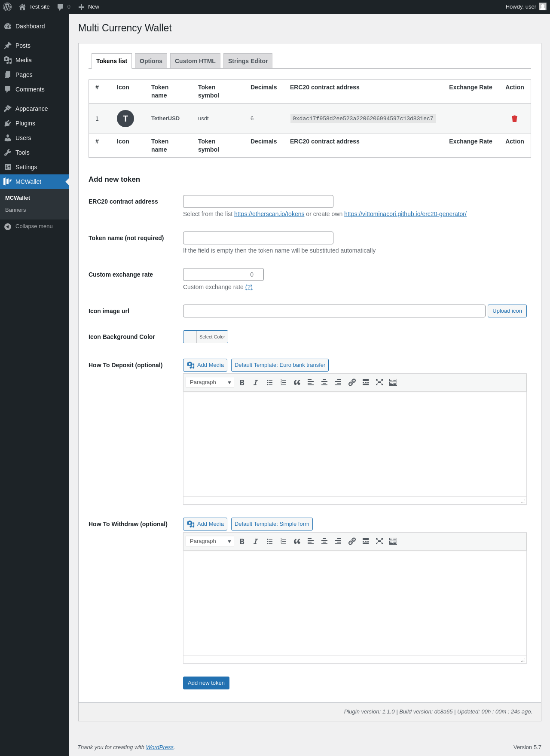Open the New content menu

[x=89, y=7]
